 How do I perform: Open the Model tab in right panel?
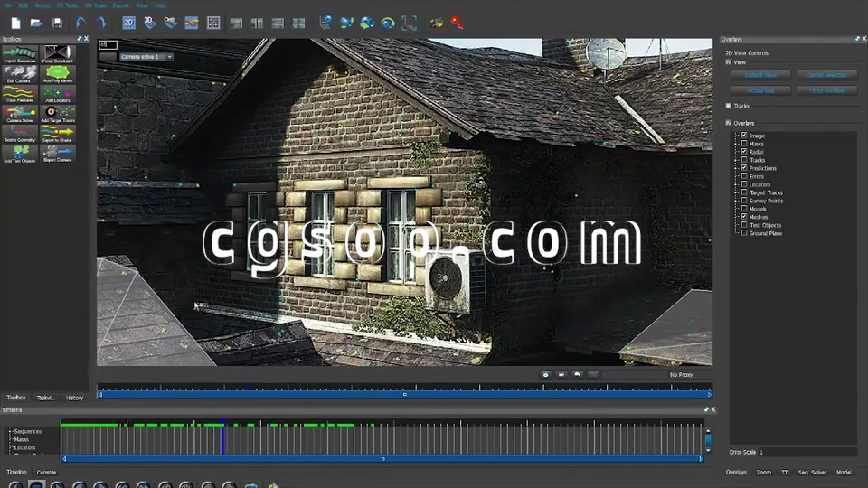[x=844, y=472]
